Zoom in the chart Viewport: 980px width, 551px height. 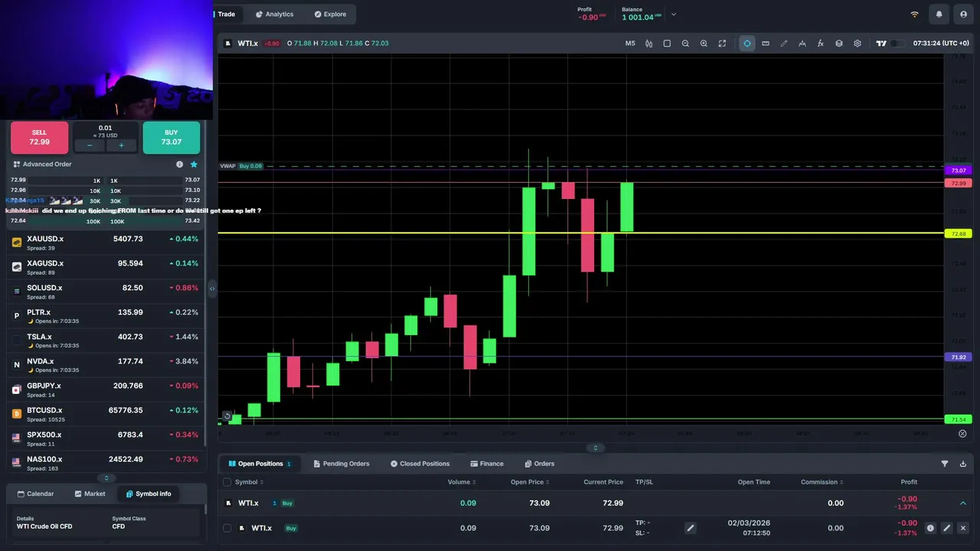(704, 44)
